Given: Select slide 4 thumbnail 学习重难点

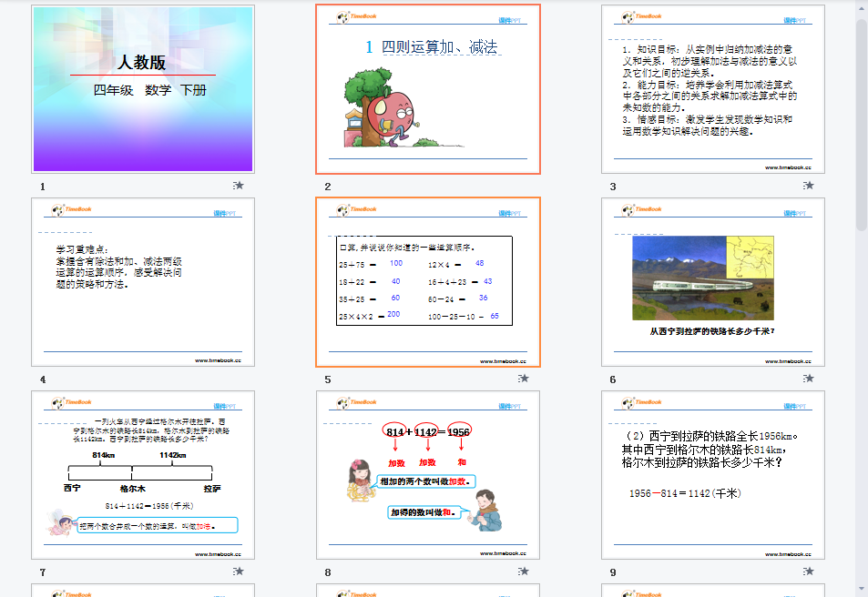Looking at the screenshot, I should click(x=143, y=282).
